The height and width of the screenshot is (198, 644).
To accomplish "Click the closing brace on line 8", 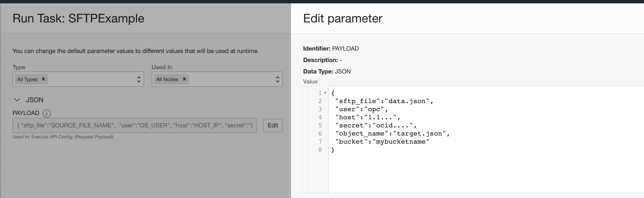I will 333,150.
